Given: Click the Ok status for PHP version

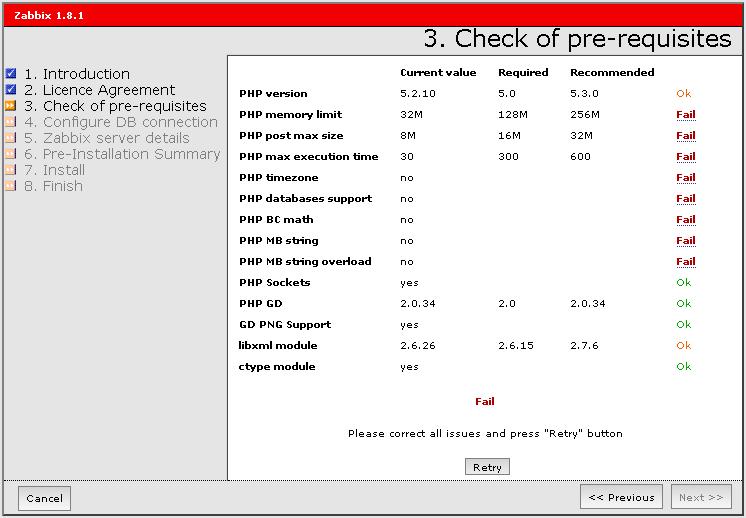Looking at the screenshot, I should (x=684, y=94).
